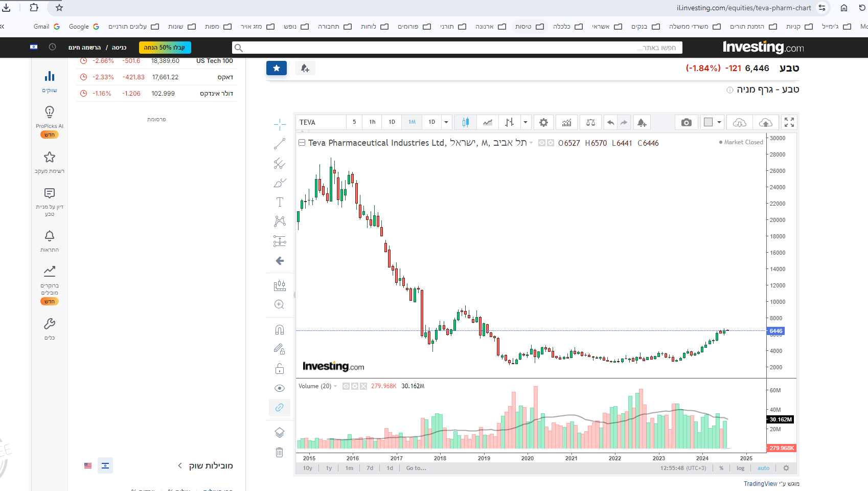Set chart range to 7d

pyautogui.click(x=370, y=468)
